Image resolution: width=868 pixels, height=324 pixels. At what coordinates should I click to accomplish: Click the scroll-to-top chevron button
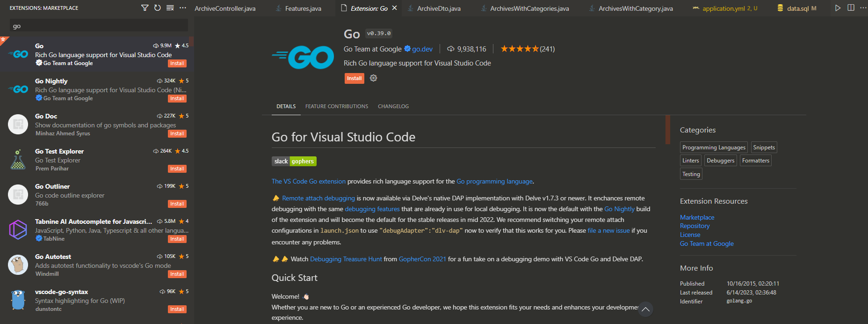click(645, 309)
